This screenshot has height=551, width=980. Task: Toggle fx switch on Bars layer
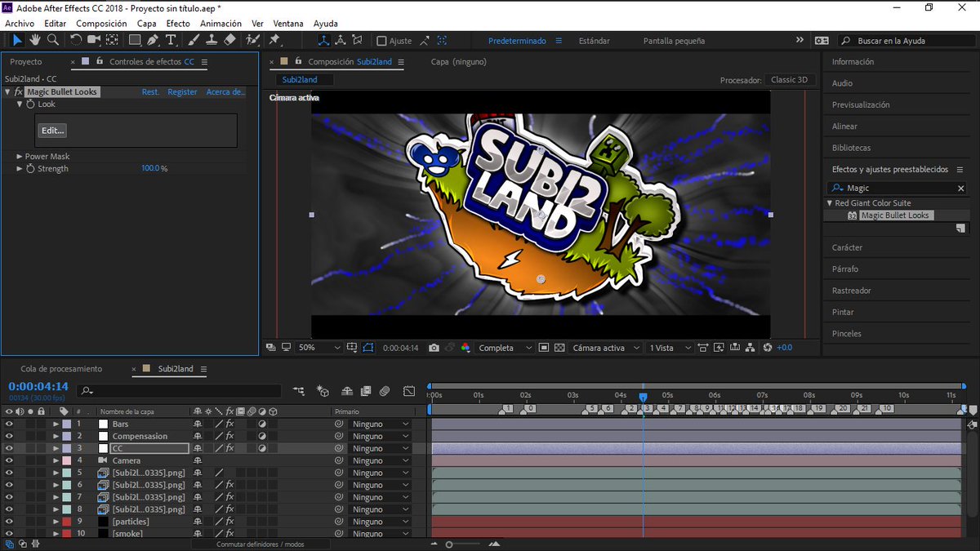click(229, 424)
